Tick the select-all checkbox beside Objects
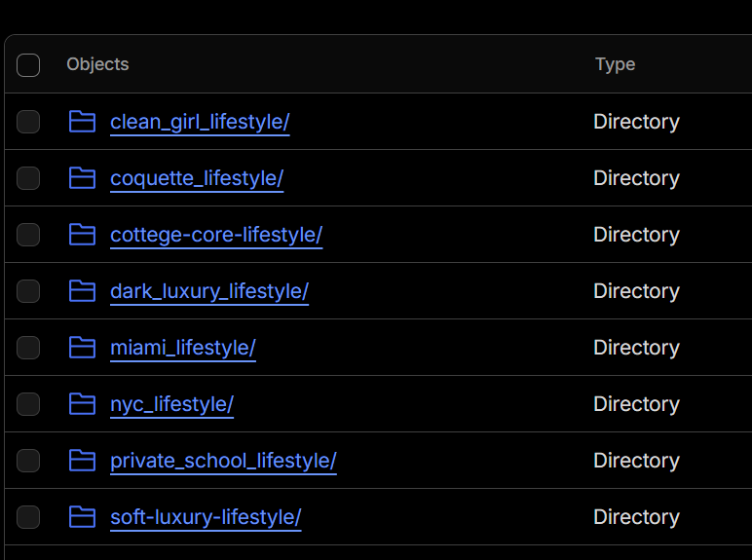The width and height of the screenshot is (752, 560). pyautogui.click(x=28, y=65)
